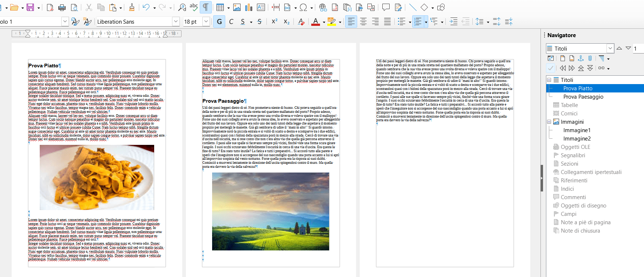
Task: Toggle strikethrough formatting
Action: pyautogui.click(x=259, y=22)
